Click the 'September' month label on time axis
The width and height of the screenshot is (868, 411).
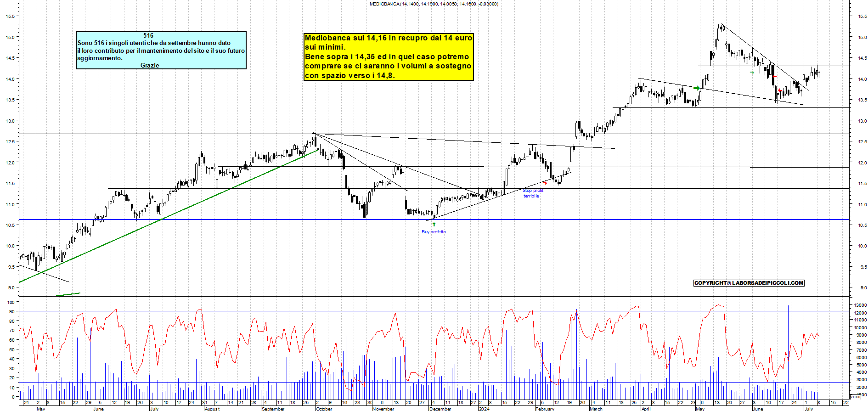pyautogui.click(x=273, y=409)
